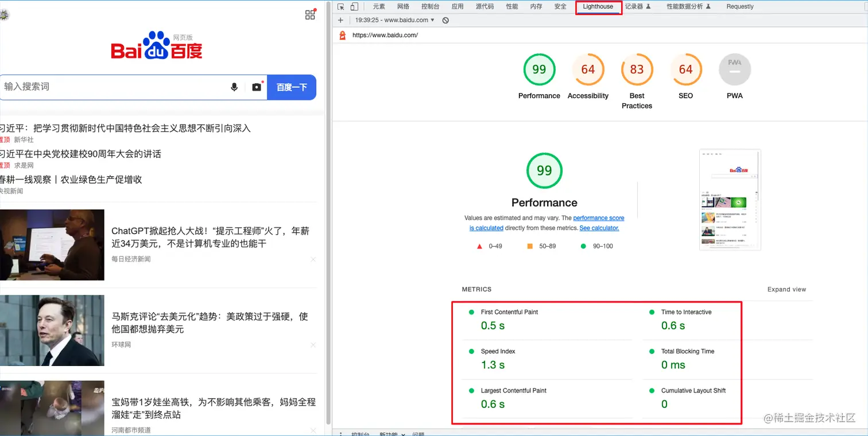Screen dimensions: 868x436
Task: Click the avatar icon at the page corner
Action: pyautogui.click(x=4, y=15)
